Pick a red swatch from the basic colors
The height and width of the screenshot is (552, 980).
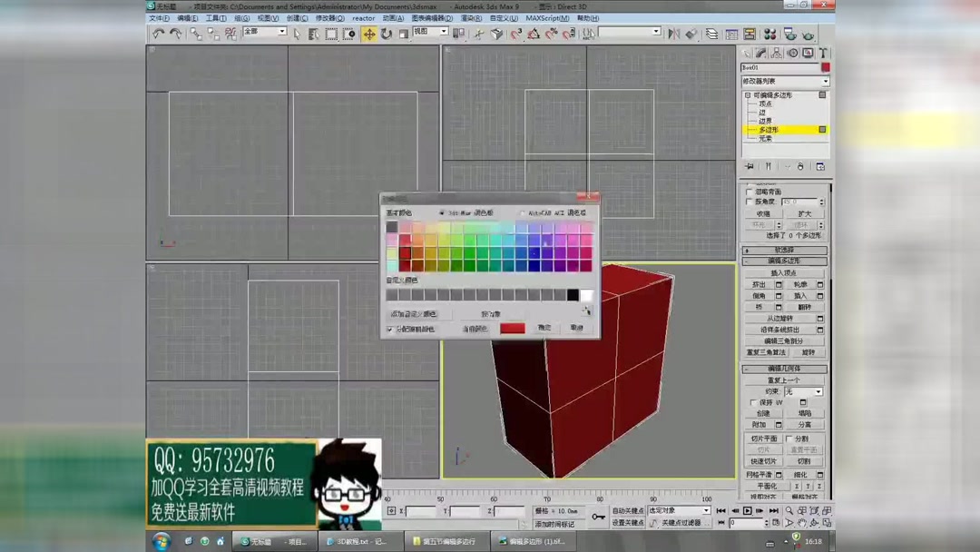coord(405,253)
